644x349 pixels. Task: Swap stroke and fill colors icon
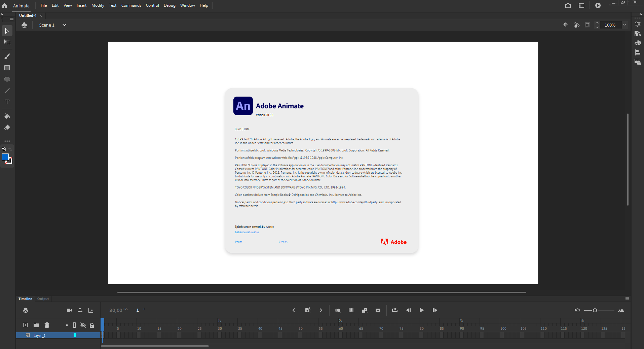[x=10, y=149]
